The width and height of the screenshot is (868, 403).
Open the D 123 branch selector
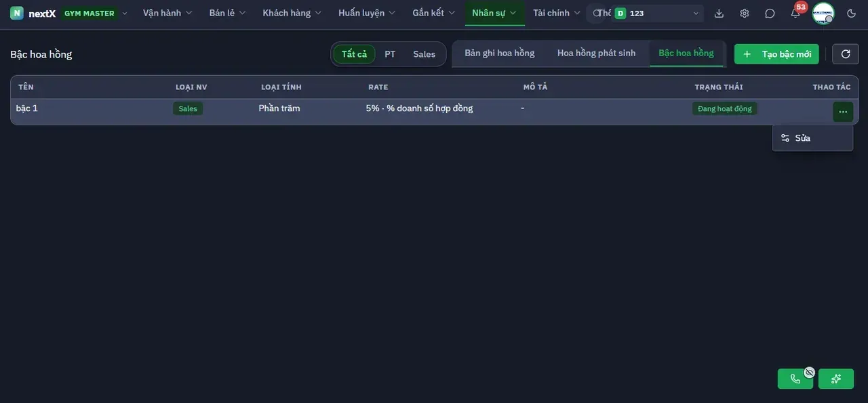(657, 14)
